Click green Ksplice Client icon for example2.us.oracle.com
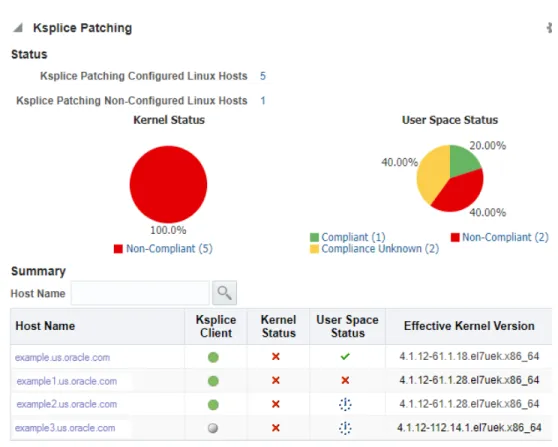 click(x=213, y=405)
